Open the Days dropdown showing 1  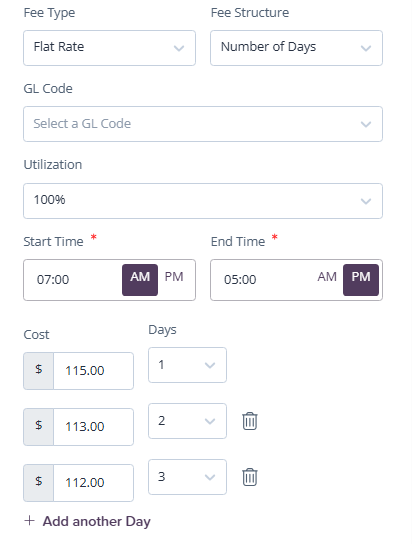187,365
